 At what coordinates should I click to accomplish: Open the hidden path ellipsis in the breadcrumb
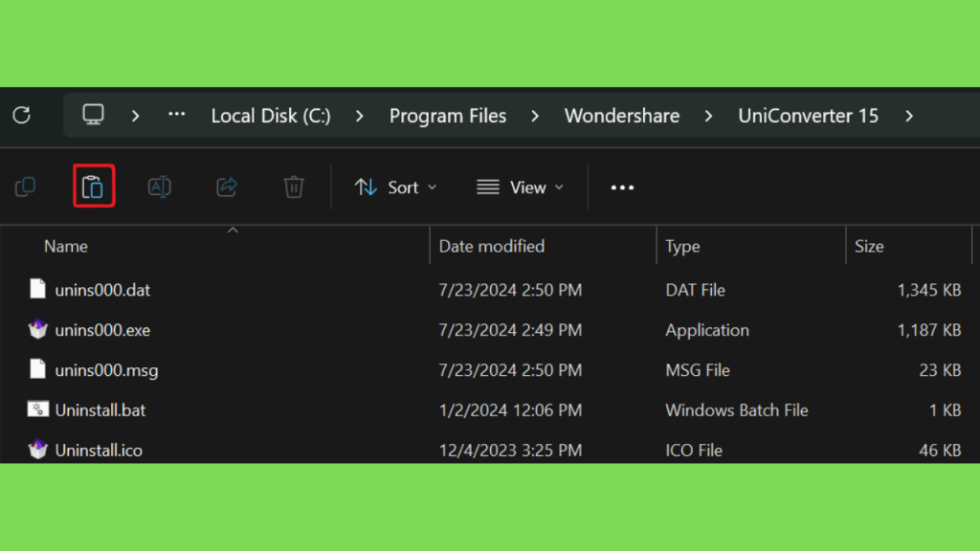177,115
